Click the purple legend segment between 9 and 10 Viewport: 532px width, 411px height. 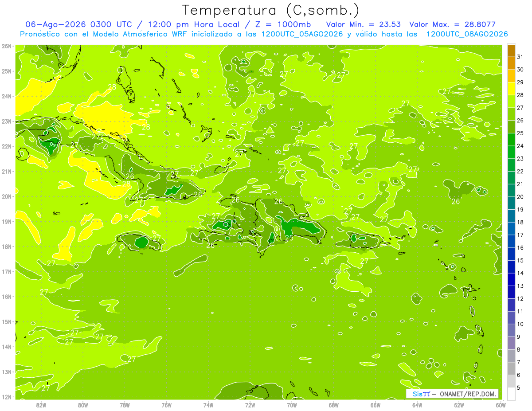tap(511, 343)
